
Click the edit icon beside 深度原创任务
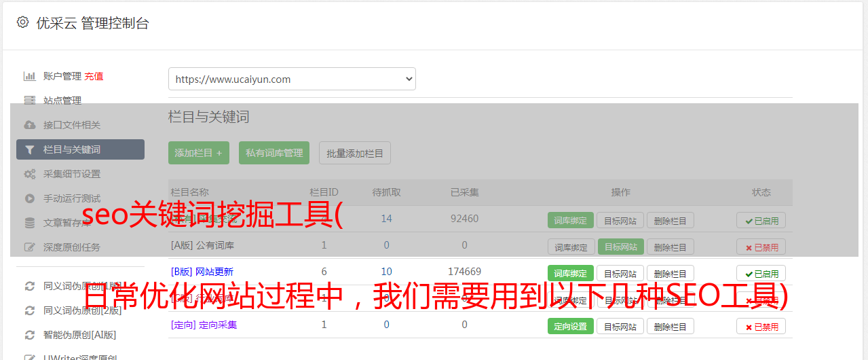30,247
